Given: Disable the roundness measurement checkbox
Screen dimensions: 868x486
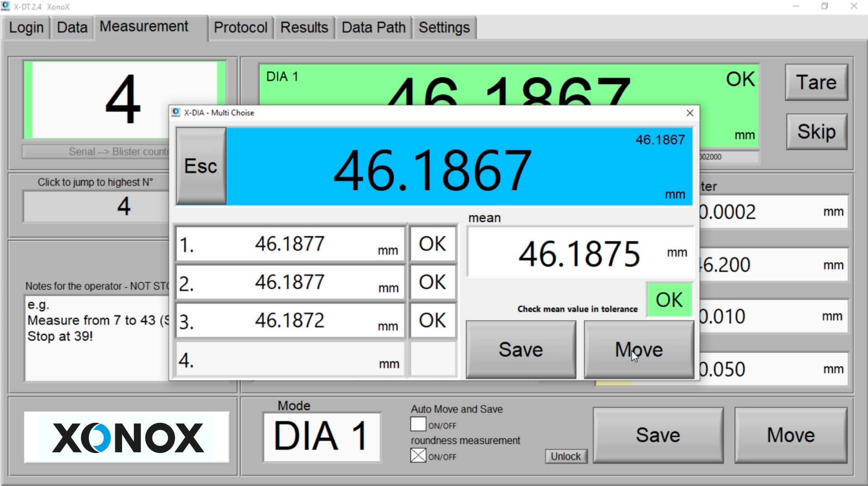Looking at the screenshot, I should coord(418,456).
